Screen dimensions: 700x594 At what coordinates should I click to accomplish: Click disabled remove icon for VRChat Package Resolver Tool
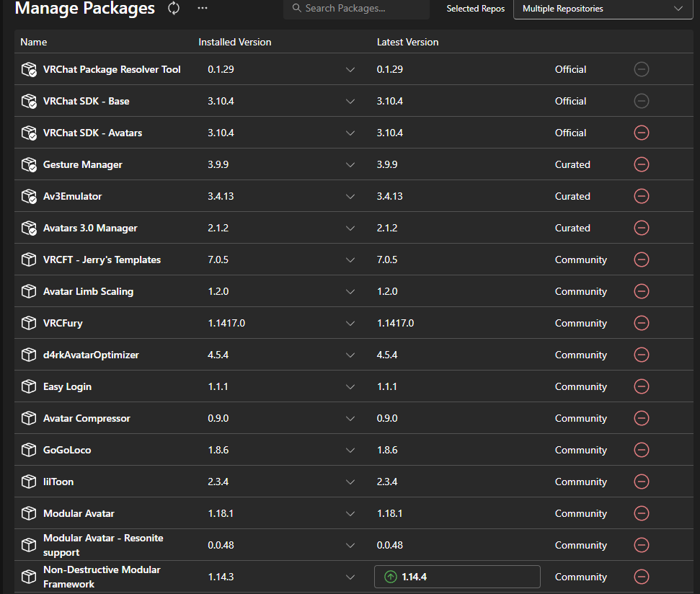coord(642,69)
